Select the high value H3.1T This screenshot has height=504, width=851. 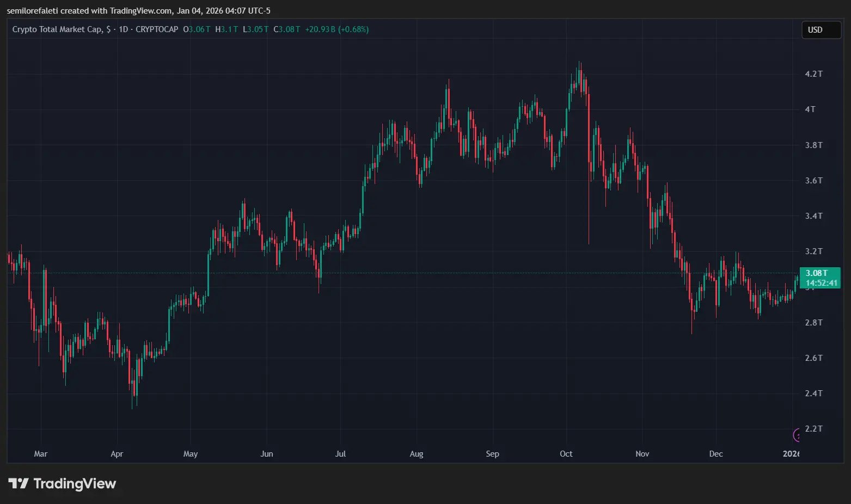[x=226, y=29]
